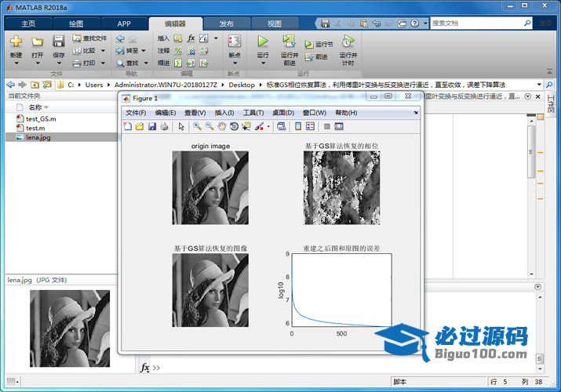The width and height of the screenshot is (561, 392).
Task: Click the 查找文件 (Find Files) button
Action: (x=89, y=38)
